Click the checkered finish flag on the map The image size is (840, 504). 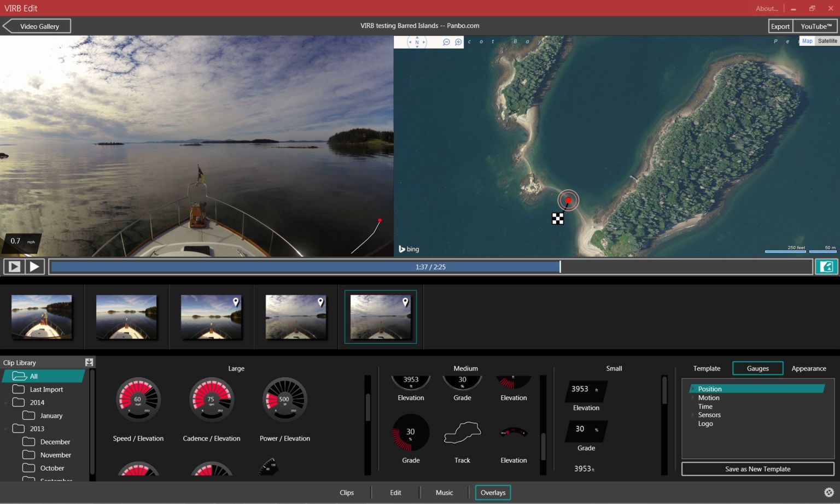(558, 219)
